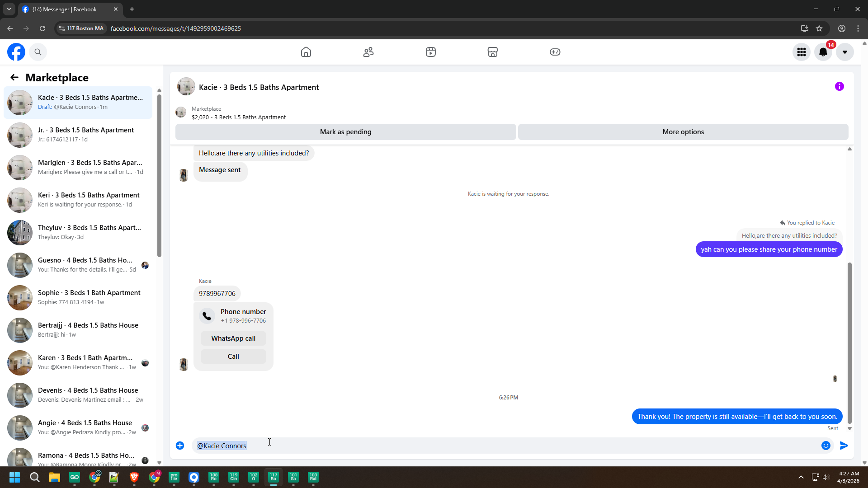Open Devenis's 4 Beds house conversation

click(x=78, y=395)
